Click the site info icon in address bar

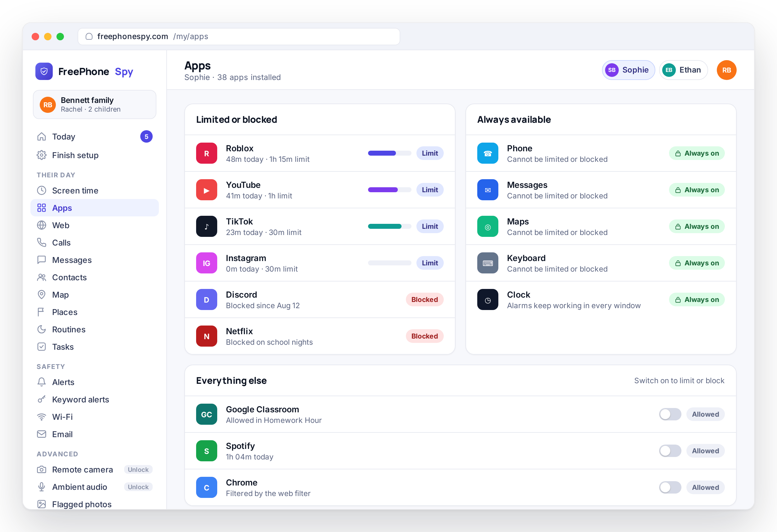coord(89,36)
